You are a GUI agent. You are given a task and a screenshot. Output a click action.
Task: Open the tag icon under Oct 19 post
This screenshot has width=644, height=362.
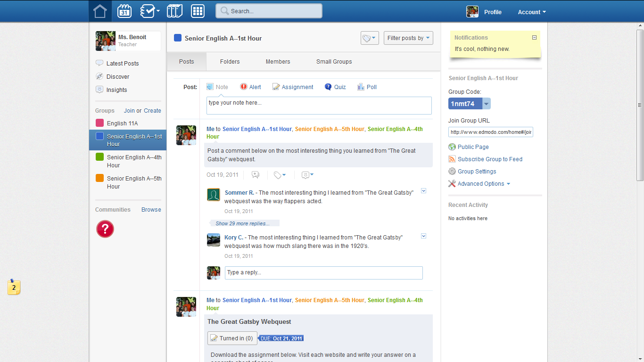pyautogui.click(x=280, y=175)
